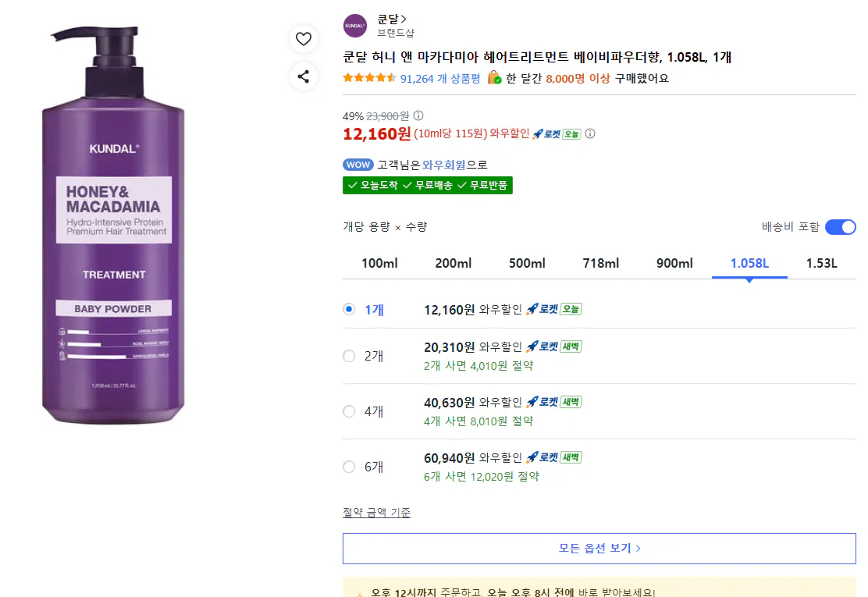This screenshot has width=868, height=597.
Task: Open the 1.53L size tab
Action: [x=821, y=263]
